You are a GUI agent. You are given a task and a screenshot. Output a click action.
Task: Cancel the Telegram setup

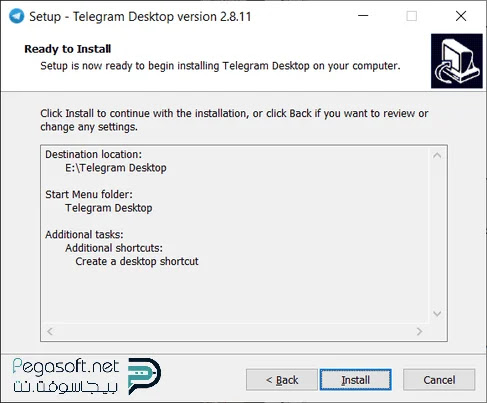(x=439, y=380)
